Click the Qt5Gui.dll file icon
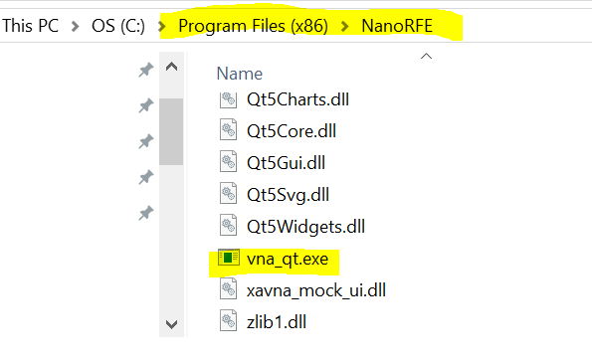 228,161
